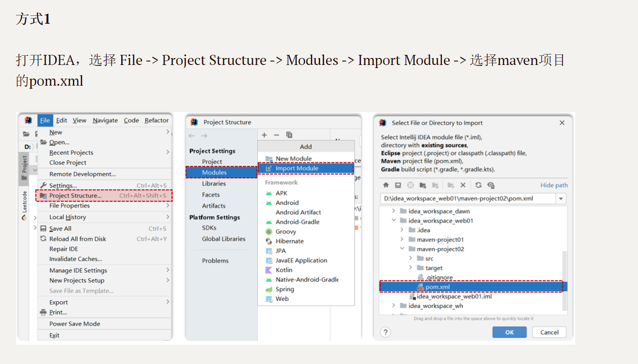This screenshot has height=364, width=638.
Task: Click the Hide path link
Action: pos(554,185)
